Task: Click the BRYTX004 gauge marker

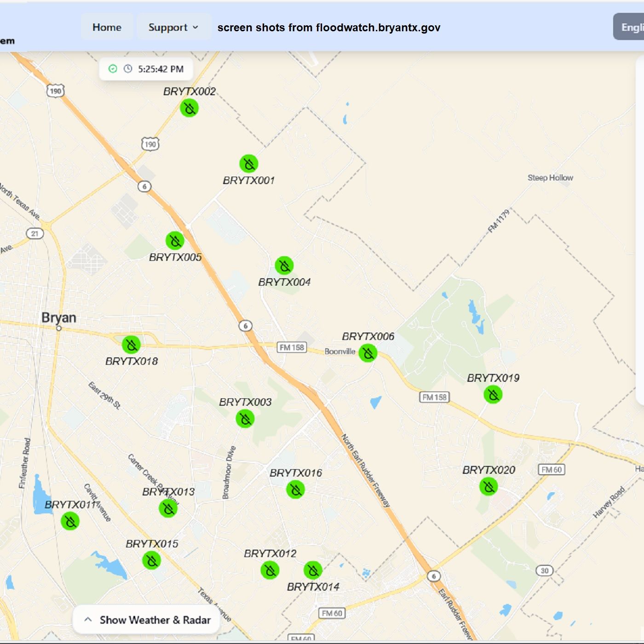Action: coord(284,265)
